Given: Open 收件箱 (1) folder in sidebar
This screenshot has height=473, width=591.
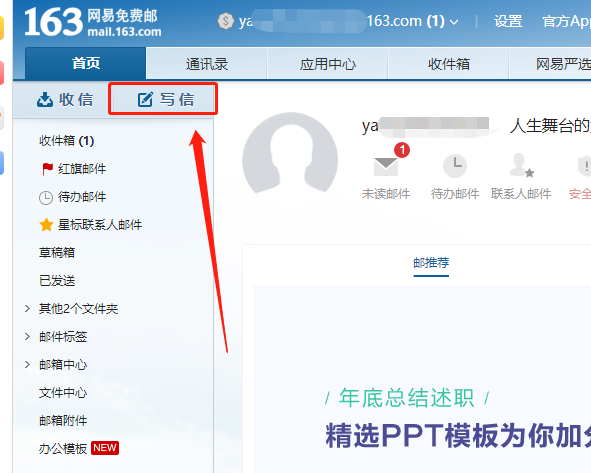Looking at the screenshot, I should (x=66, y=141).
